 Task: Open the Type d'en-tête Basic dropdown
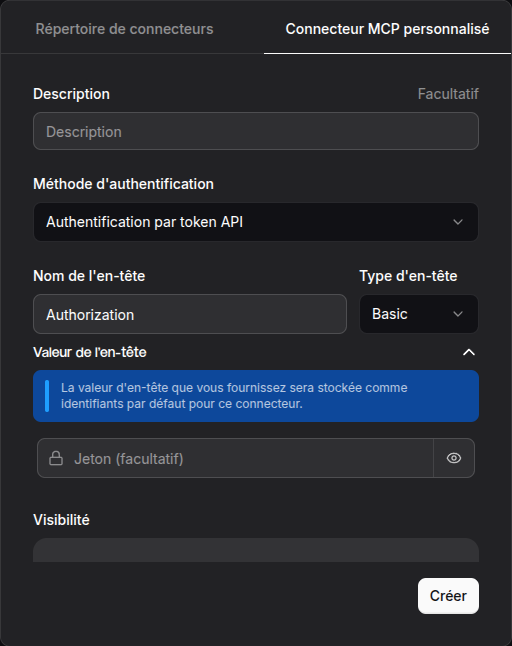419,314
